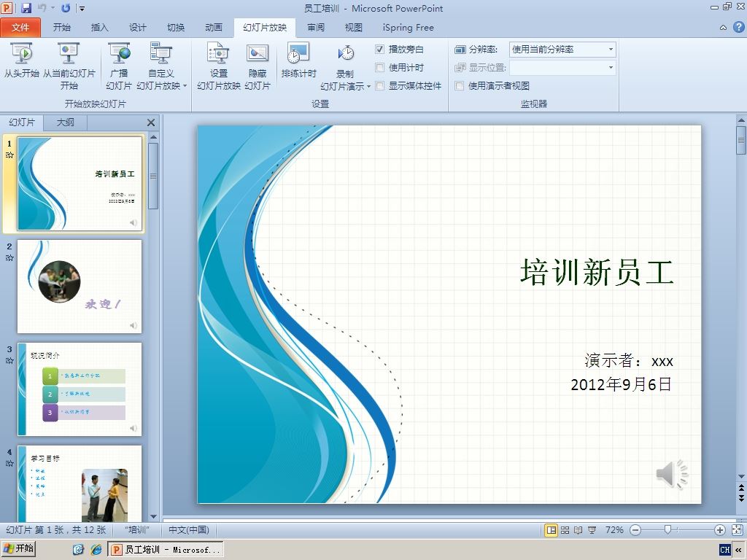Screen dimensions: 747x560
Task: Enable Use Presenter View (使用演示者视图) checkbox
Action: coord(460,86)
